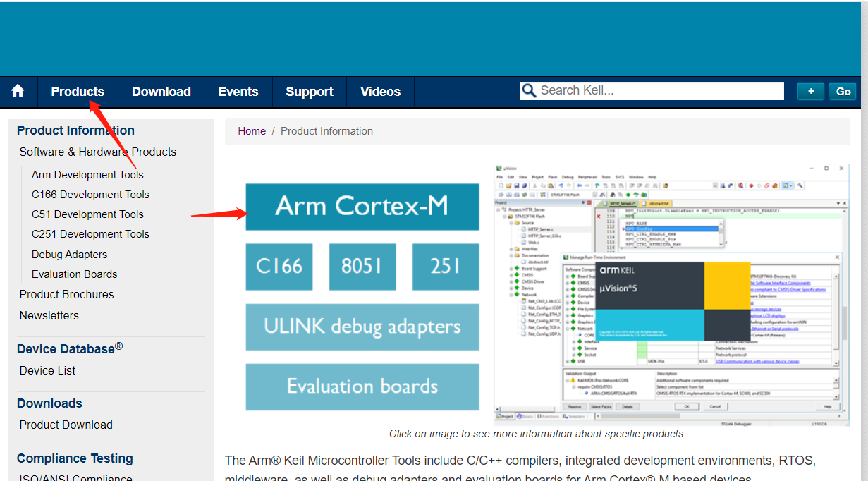Open the Downloads heading link
868x481 pixels.
coord(49,403)
